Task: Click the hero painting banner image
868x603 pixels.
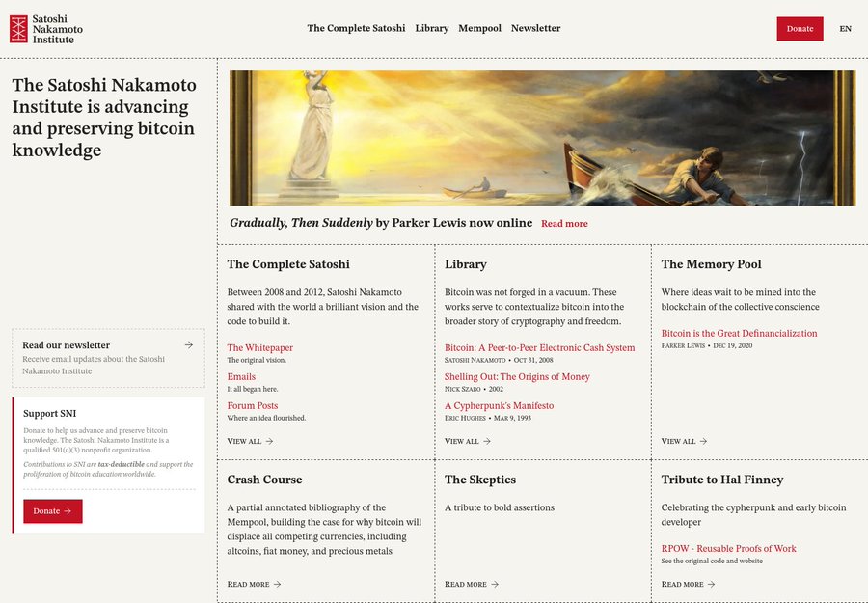Action: click(x=542, y=138)
